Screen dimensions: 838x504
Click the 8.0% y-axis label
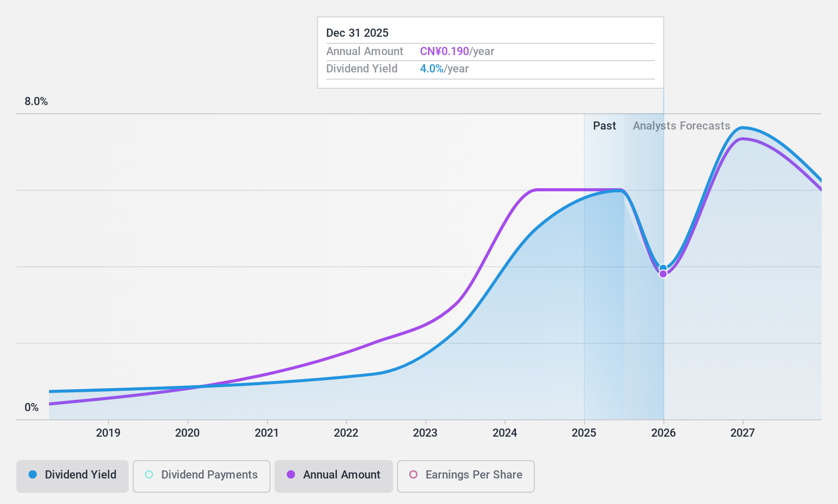(x=36, y=102)
